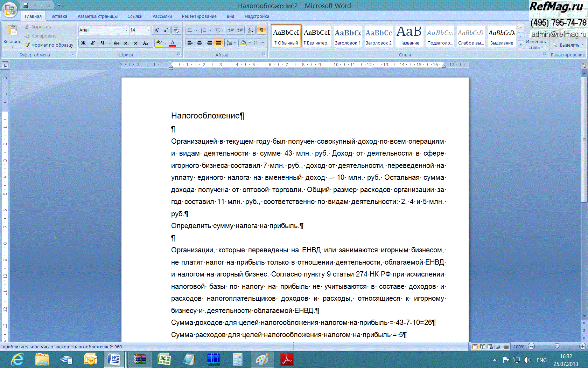Viewport: 588px width, 368px height.
Task: Switch to Full Screen Reading view
Action: 483,347
